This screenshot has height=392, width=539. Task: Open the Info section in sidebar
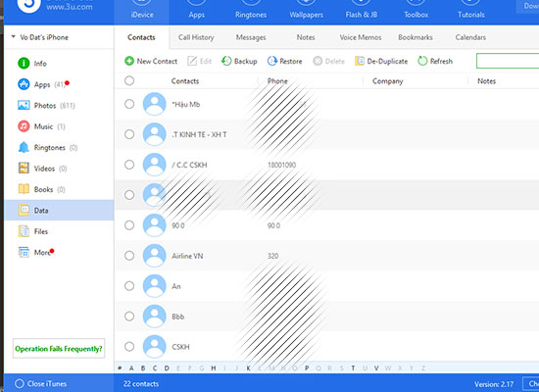[x=32, y=64]
